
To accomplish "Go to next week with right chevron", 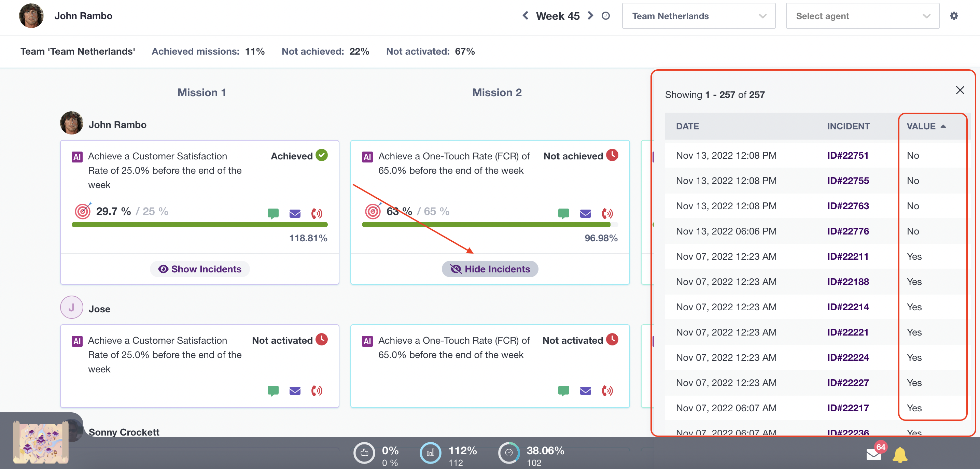I will coord(590,16).
